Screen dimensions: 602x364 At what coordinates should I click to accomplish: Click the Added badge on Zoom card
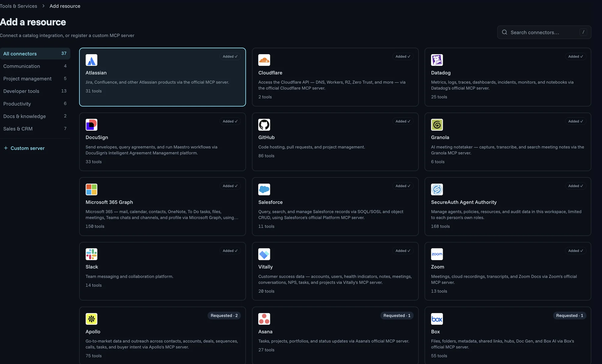(576, 250)
